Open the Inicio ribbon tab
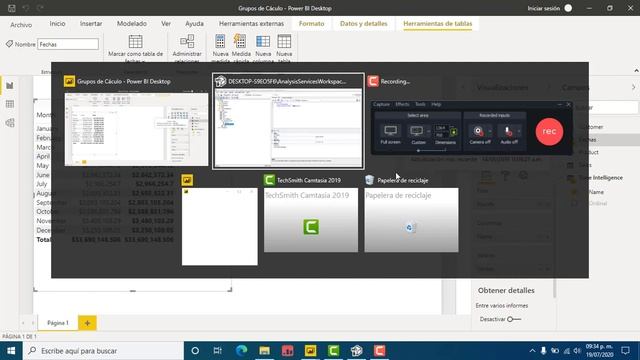Image resolution: width=640 pixels, height=360 pixels. pyautogui.click(x=58, y=24)
